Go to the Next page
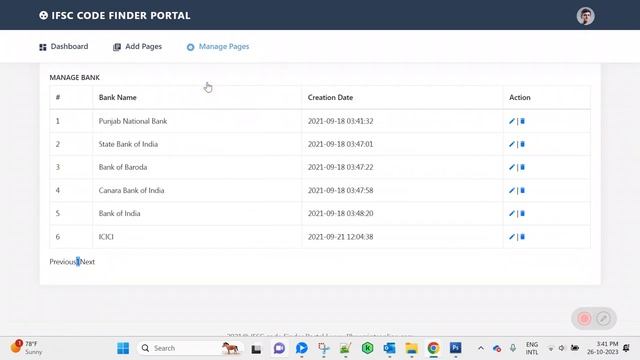 point(87,262)
